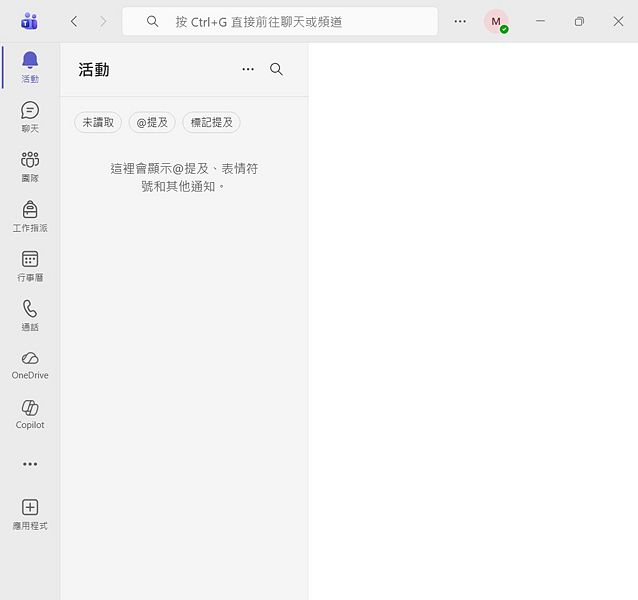This screenshot has height=600, width=638.
Task: Open 工作指派 (Assignments) in sidebar
Action: [x=30, y=215]
